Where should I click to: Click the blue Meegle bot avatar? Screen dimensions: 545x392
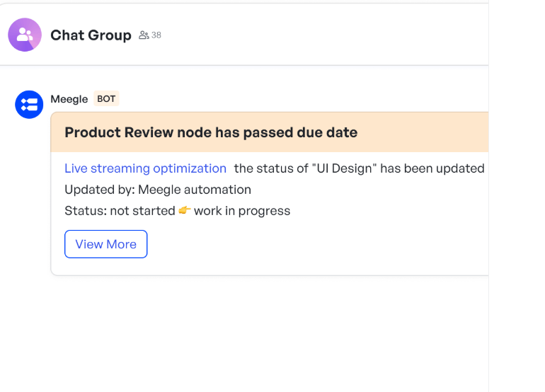[29, 105]
